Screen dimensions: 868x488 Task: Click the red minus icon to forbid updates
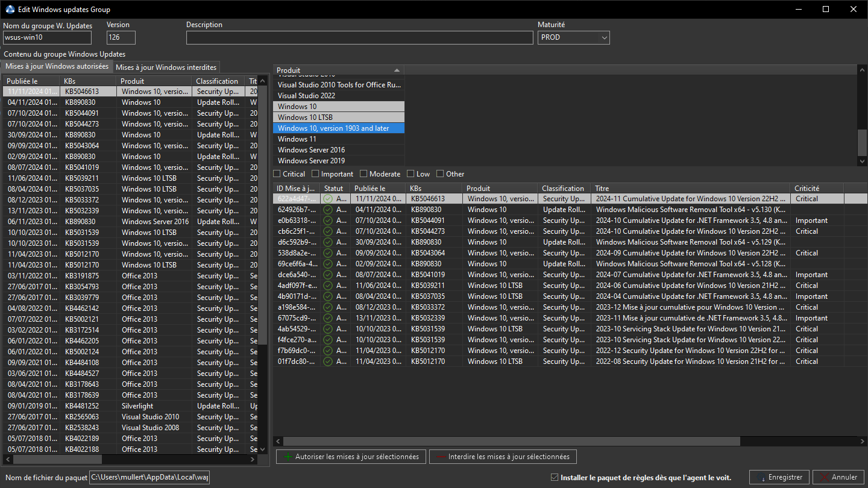point(441,457)
